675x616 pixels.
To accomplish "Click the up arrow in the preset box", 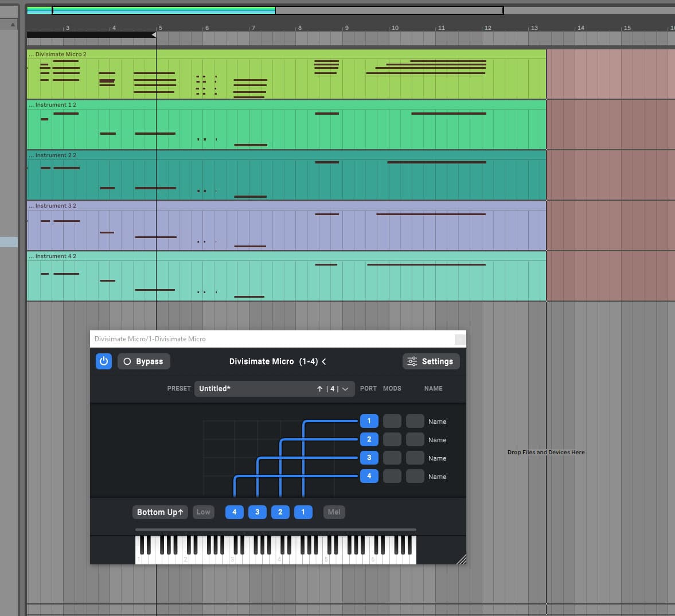I will [x=319, y=389].
